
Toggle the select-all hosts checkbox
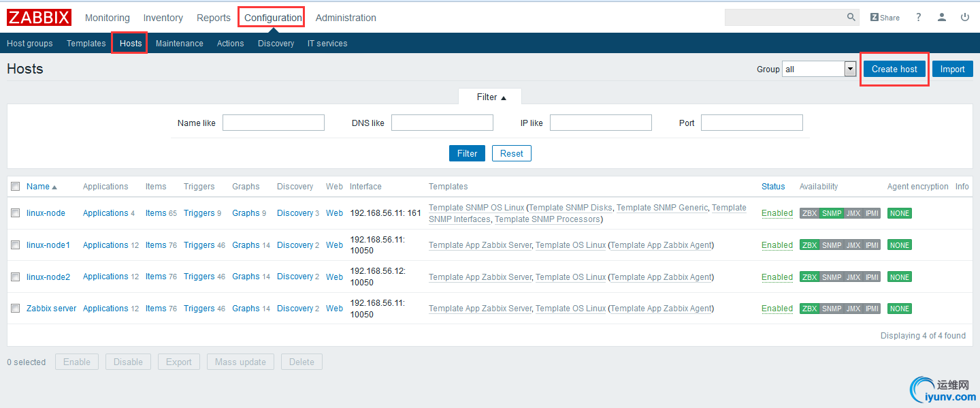point(16,186)
